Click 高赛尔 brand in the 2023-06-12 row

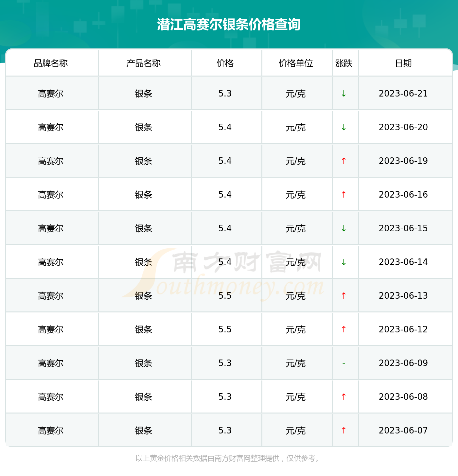(51, 330)
